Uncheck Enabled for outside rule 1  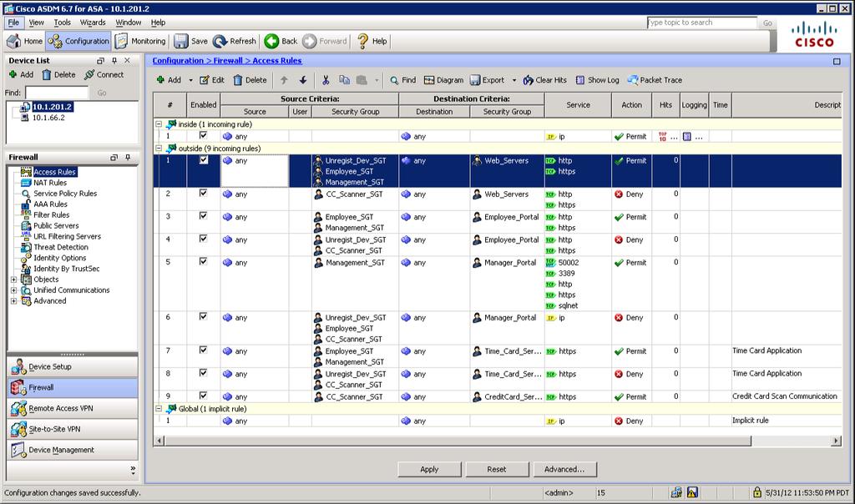[204, 160]
